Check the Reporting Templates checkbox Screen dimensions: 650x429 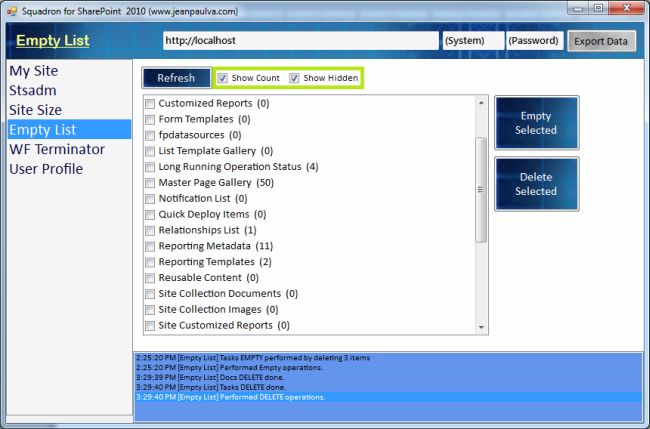coord(150,262)
